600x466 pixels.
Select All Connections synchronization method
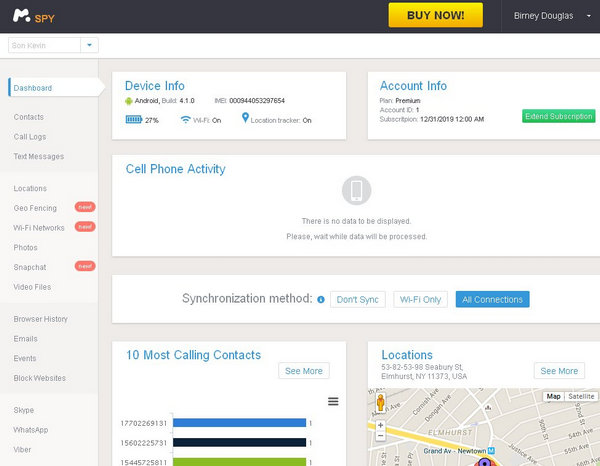click(x=492, y=299)
